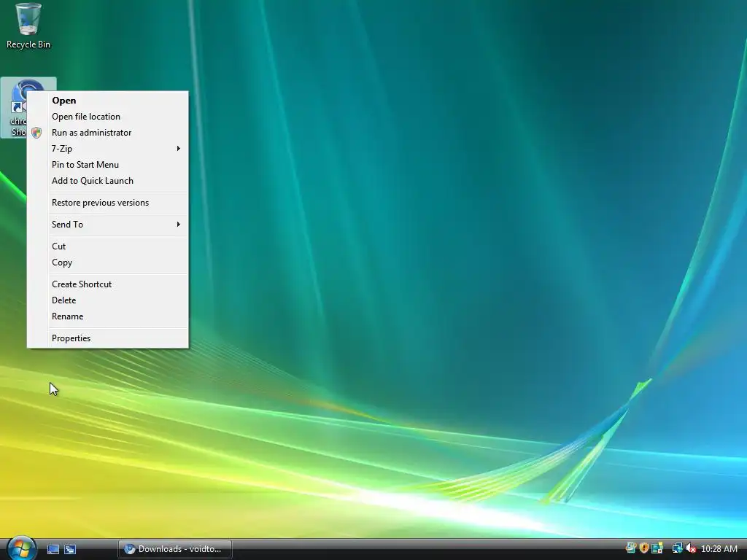The height and width of the screenshot is (560, 747).
Task: Select Pin to Start Menu
Action: pyautogui.click(x=108, y=165)
